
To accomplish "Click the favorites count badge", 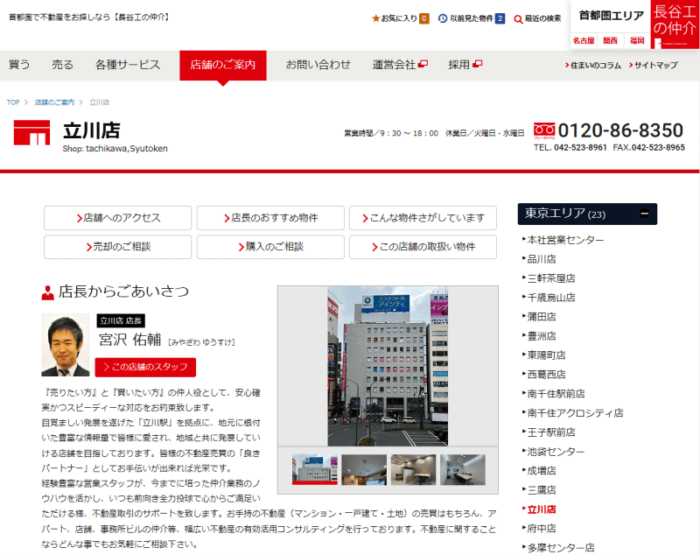I will (424, 18).
